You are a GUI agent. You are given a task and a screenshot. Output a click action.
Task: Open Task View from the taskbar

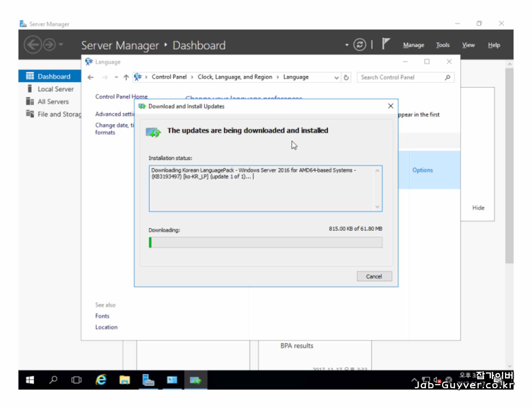pyautogui.click(x=76, y=380)
